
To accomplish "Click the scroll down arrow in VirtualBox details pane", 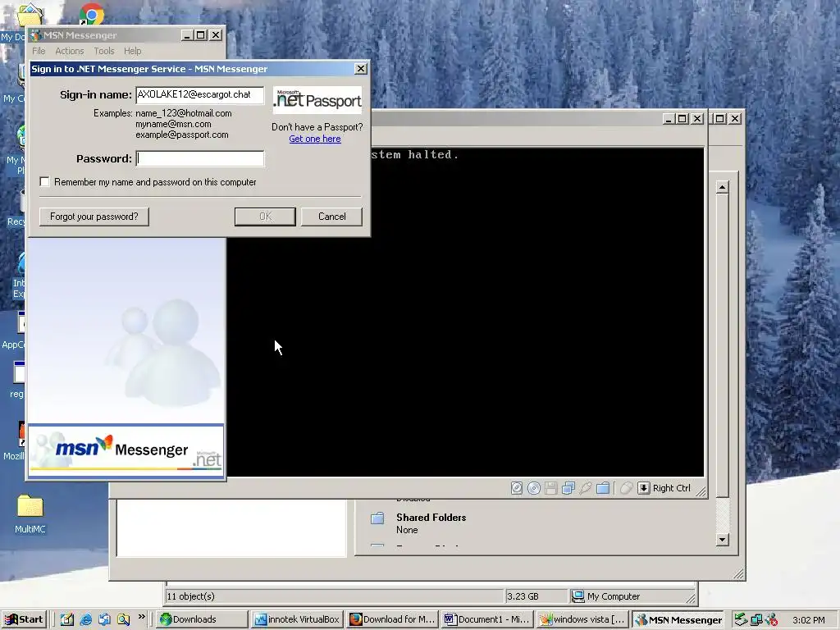I will pos(722,540).
